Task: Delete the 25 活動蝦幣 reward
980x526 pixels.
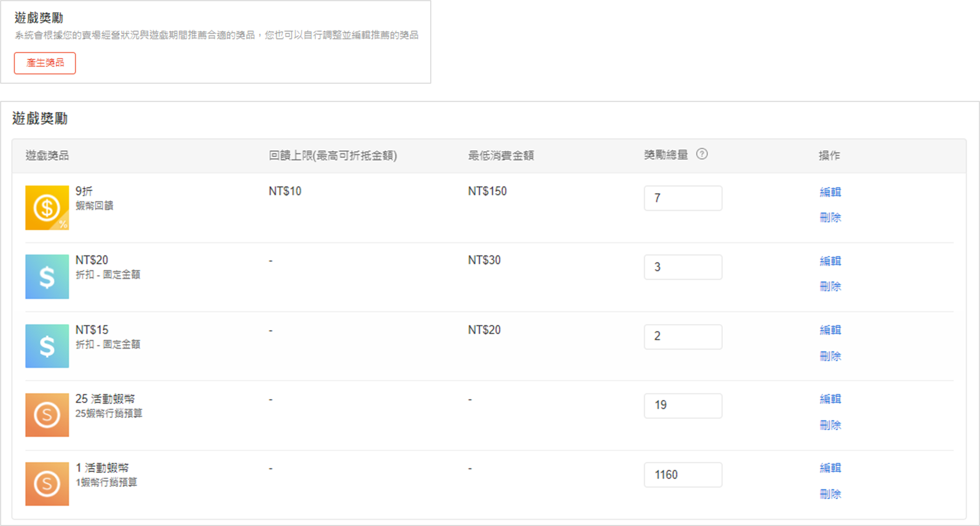Action: (830, 425)
